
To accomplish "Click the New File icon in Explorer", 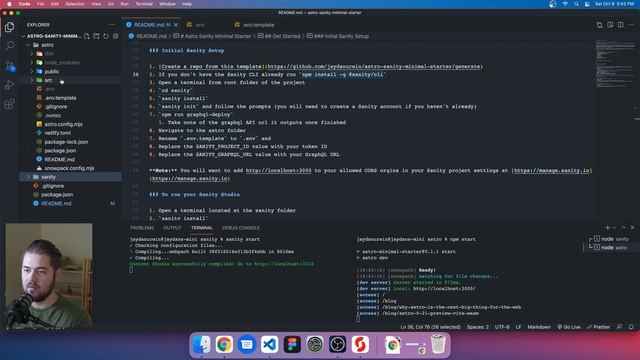I will coord(87,36).
